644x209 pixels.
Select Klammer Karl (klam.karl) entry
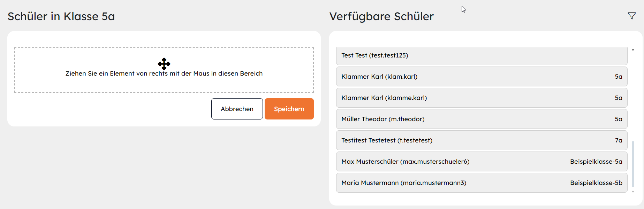[x=482, y=77]
